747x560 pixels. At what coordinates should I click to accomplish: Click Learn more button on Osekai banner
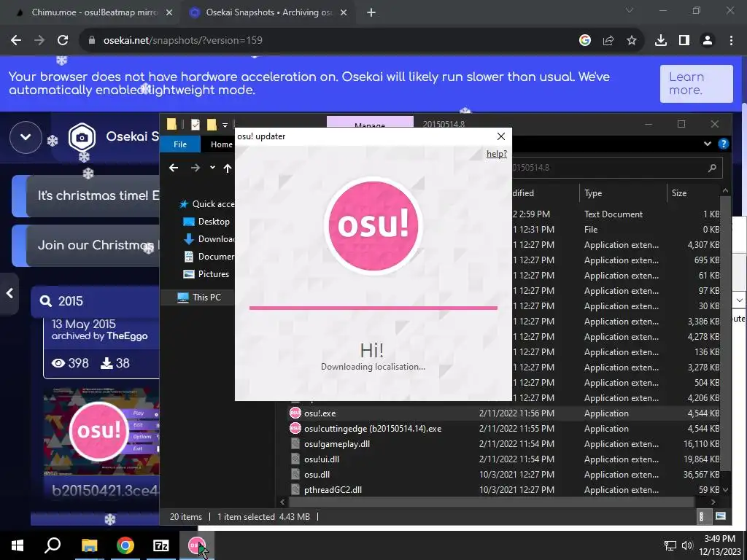(x=696, y=84)
